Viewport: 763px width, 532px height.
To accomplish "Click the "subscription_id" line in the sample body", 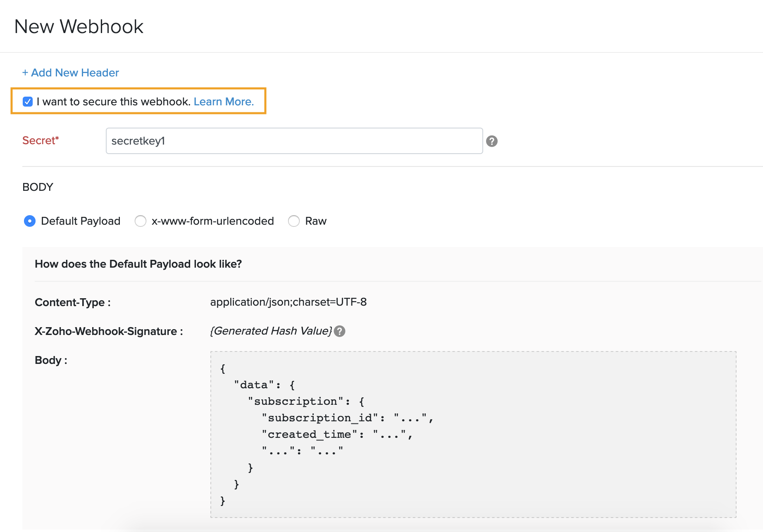I will 347,418.
